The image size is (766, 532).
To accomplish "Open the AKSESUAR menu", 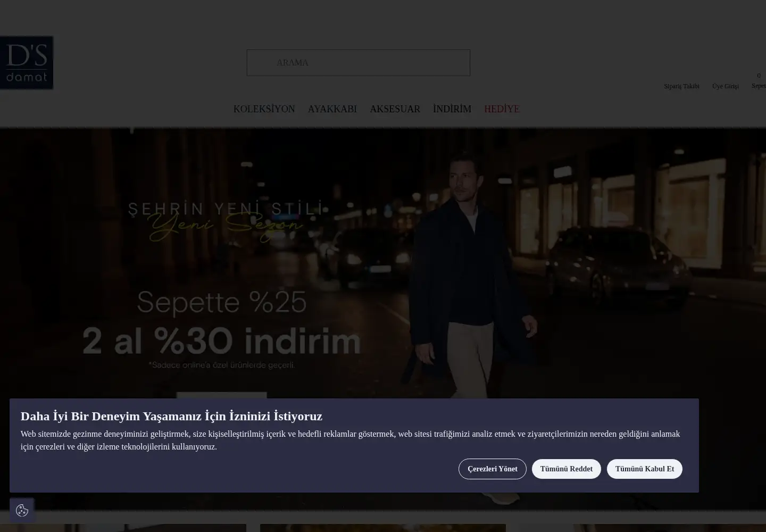I will [x=395, y=109].
